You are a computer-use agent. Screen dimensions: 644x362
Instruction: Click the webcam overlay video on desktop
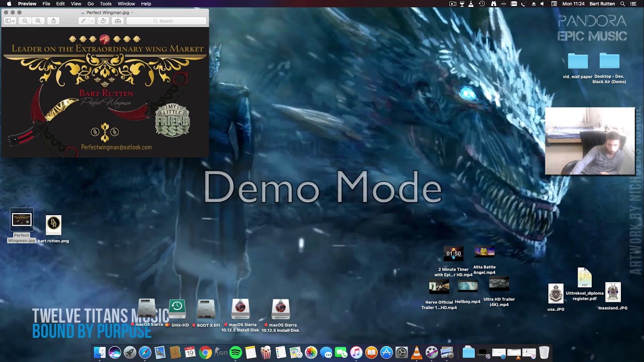tap(590, 141)
